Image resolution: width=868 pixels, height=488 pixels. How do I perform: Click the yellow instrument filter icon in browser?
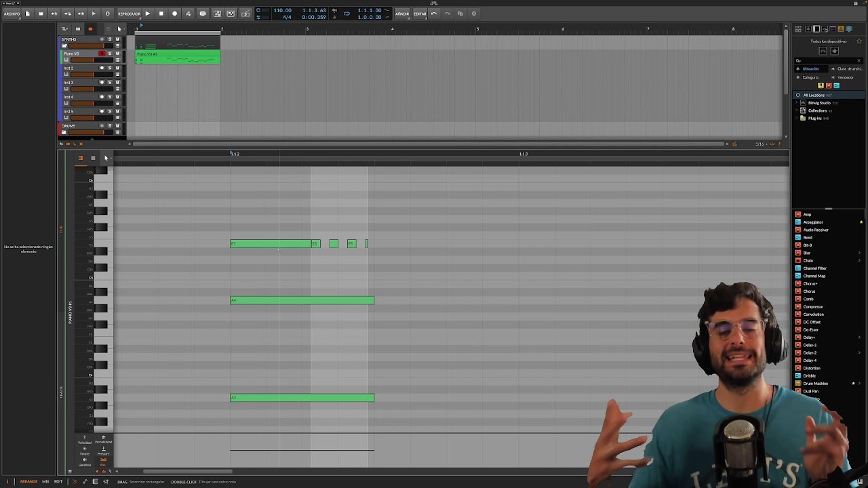click(x=821, y=85)
